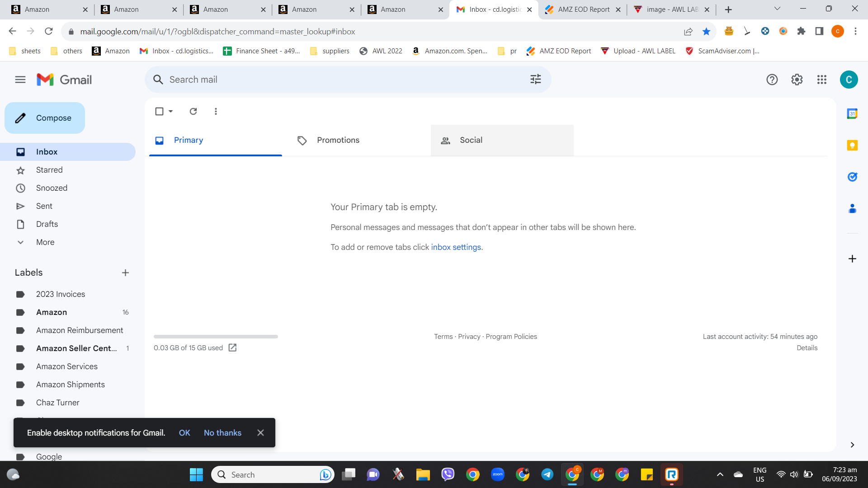Open the inbox settings link

456,247
